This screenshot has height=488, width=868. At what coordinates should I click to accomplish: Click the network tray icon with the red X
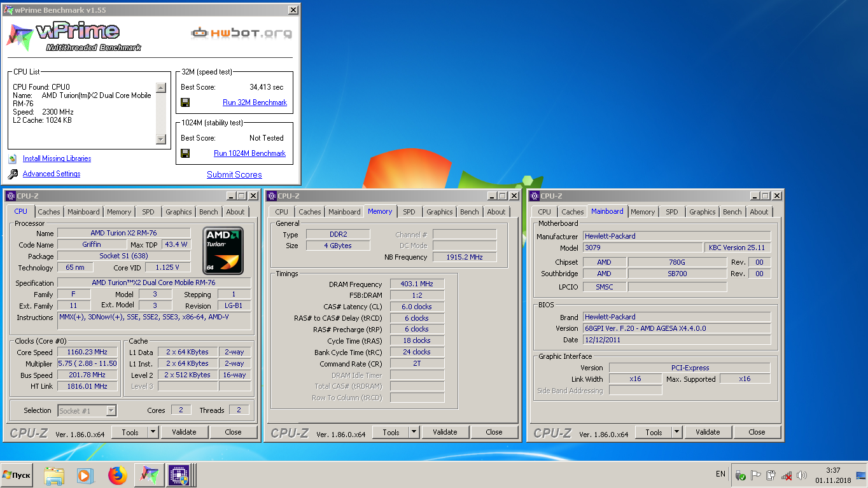[x=787, y=475]
